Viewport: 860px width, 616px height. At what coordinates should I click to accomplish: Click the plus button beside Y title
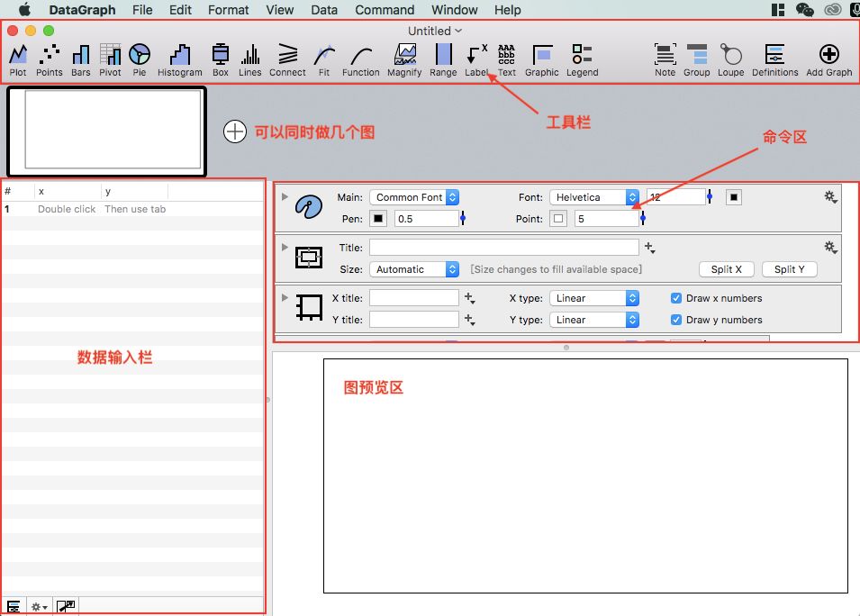[x=469, y=319]
